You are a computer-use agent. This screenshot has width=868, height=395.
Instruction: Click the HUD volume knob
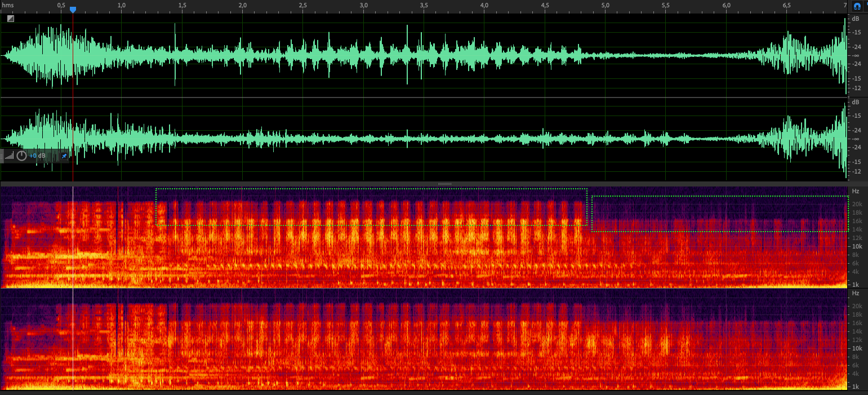coord(21,156)
